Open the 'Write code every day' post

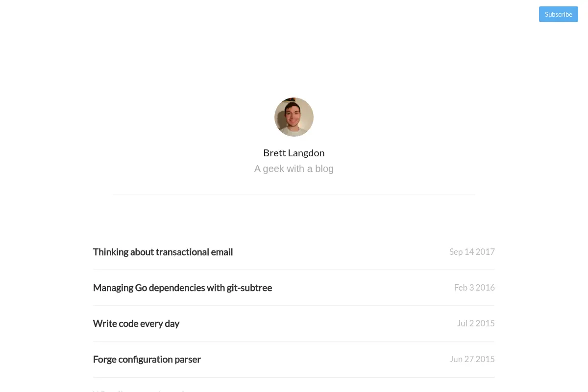[x=136, y=323]
